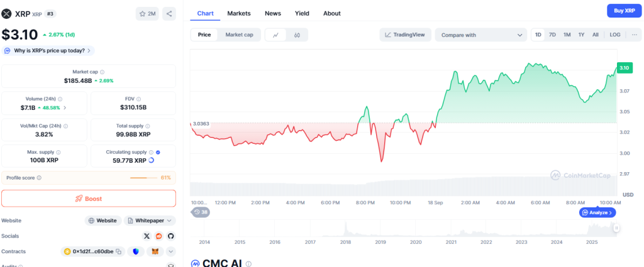Click the share icon button
Image resolution: width=644 pixels, height=267 pixels.
[169, 14]
